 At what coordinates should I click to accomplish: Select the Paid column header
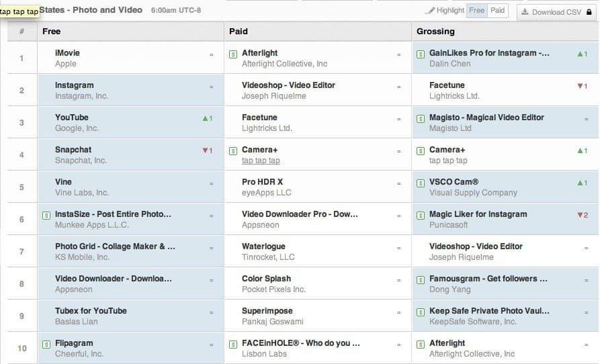(x=239, y=32)
